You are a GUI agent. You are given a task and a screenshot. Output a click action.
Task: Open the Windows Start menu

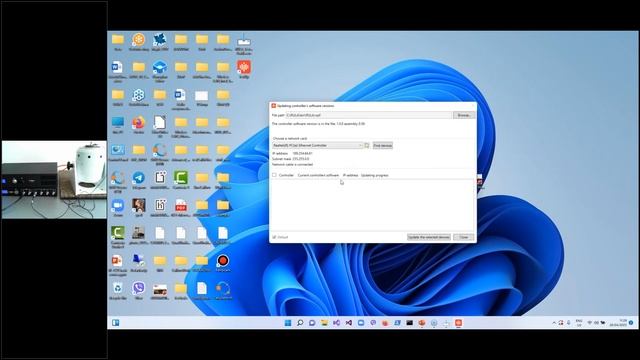(288, 323)
